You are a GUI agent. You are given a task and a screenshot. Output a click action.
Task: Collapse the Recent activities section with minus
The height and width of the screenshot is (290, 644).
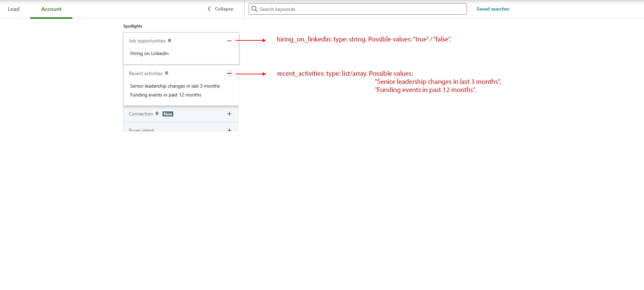tap(229, 73)
